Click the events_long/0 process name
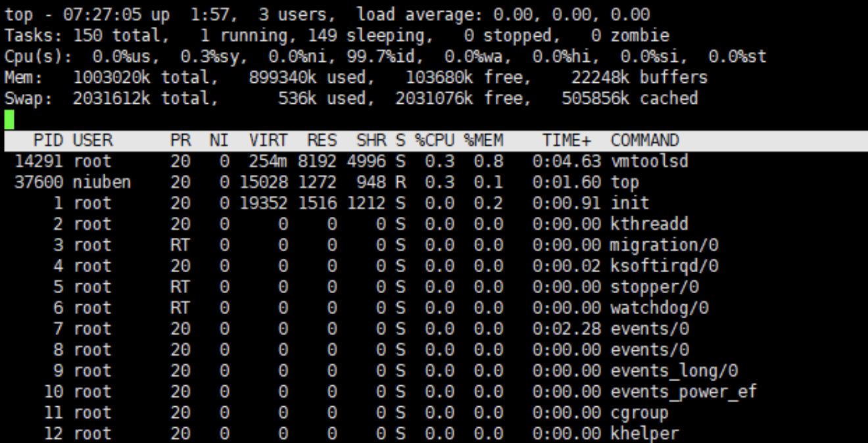This screenshot has width=868, height=443. pyautogui.click(x=674, y=371)
